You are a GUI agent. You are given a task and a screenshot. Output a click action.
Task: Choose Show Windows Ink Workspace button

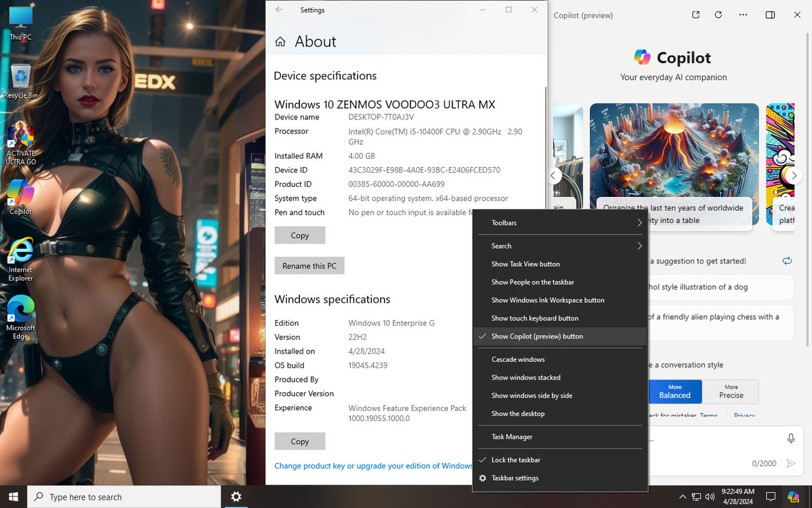pyautogui.click(x=560, y=300)
